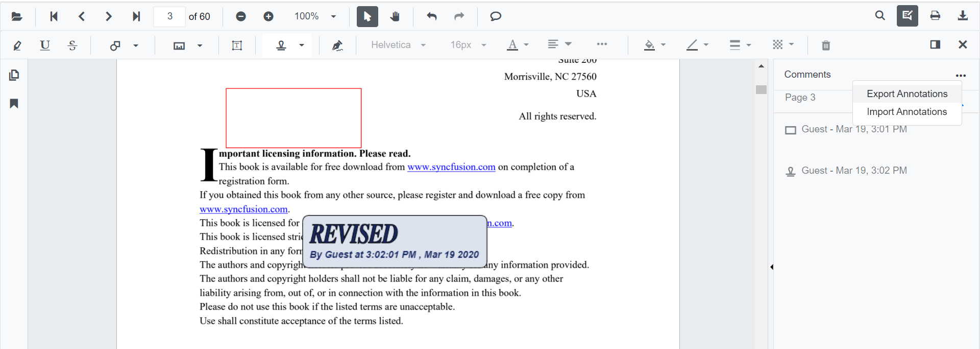The image size is (980, 349).
Task: Select the underline annotation tool
Action: coord(45,45)
